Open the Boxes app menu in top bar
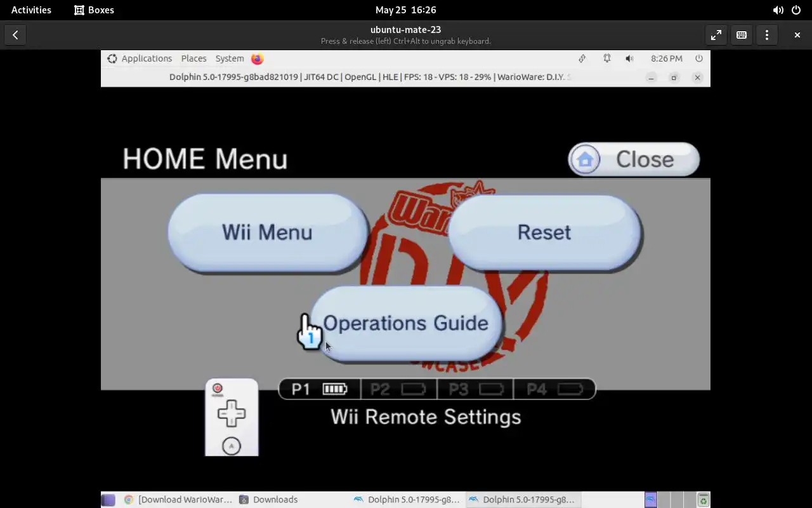 (x=94, y=10)
